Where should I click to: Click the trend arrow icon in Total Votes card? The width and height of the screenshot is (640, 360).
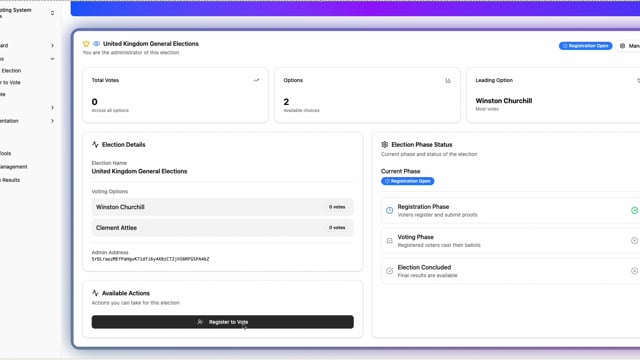click(x=256, y=80)
